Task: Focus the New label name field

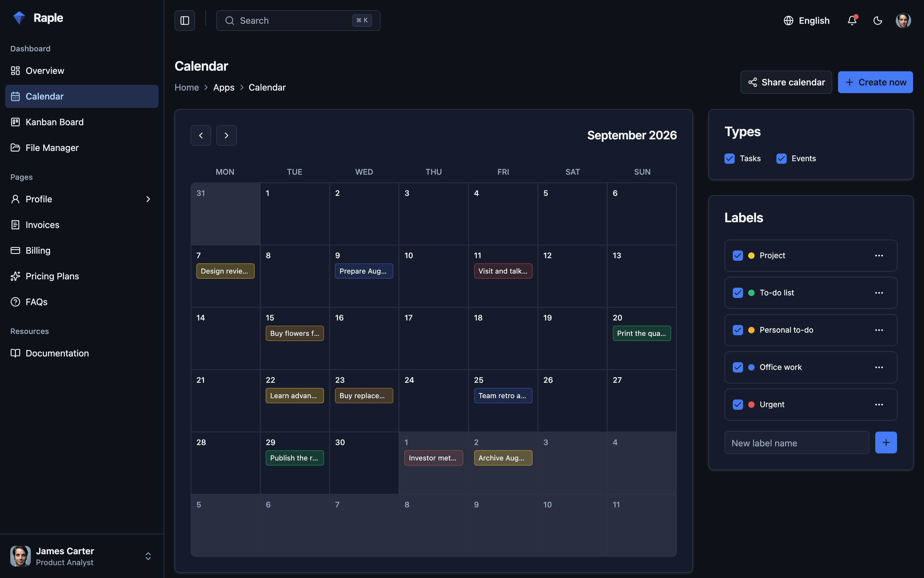Action: click(x=797, y=443)
